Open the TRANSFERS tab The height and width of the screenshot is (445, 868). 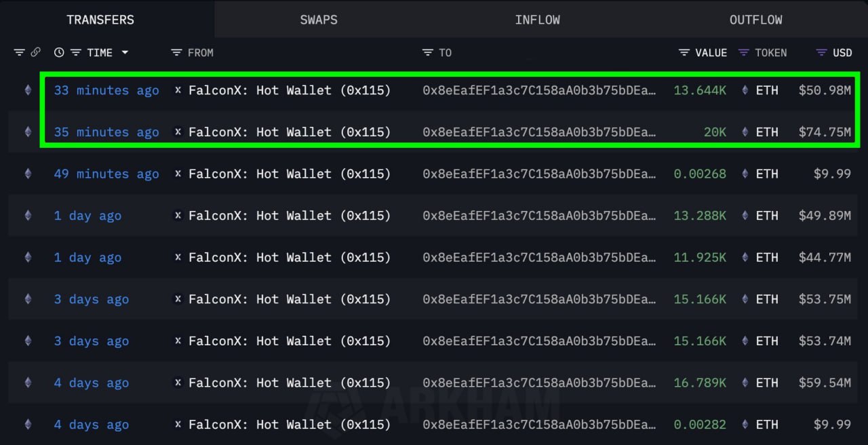click(100, 20)
